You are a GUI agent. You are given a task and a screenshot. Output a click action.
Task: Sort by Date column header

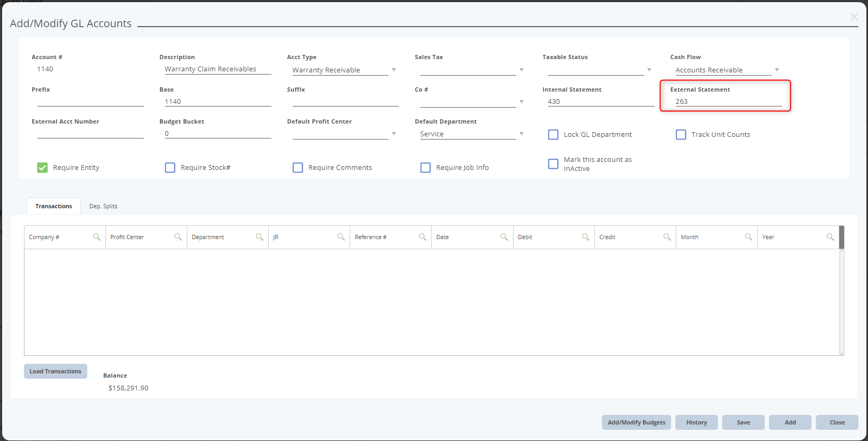(442, 237)
